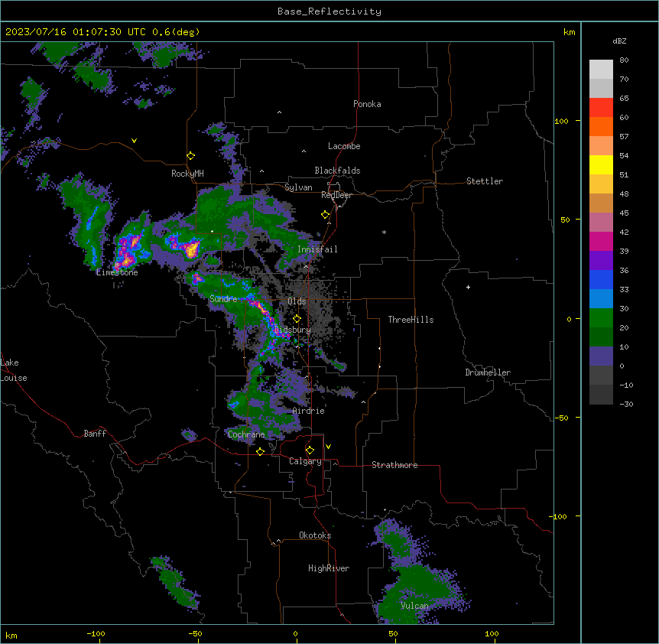Click the km unit label above the vertical axis

click(569, 32)
